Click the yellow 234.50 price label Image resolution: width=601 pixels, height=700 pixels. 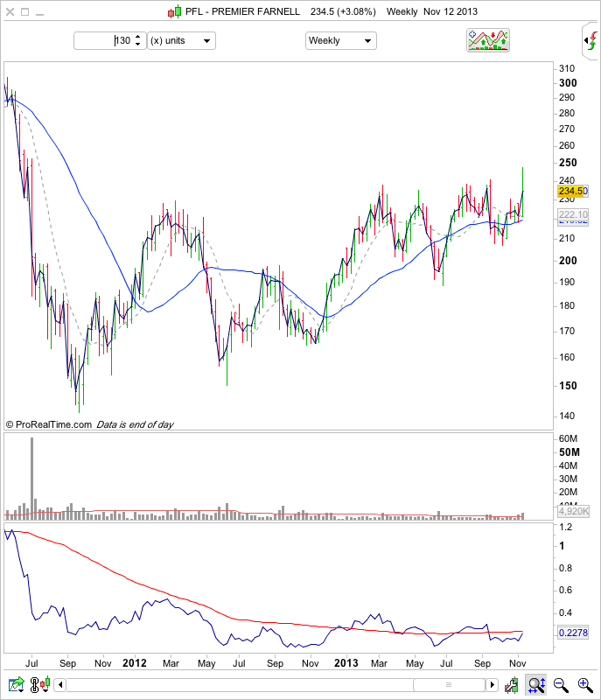click(x=573, y=191)
